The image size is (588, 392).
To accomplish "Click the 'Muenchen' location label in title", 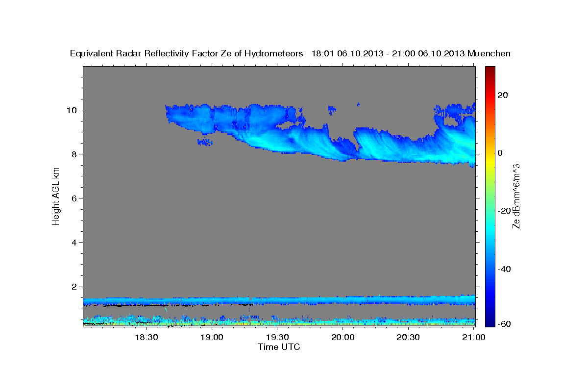I will [x=489, y=53].
